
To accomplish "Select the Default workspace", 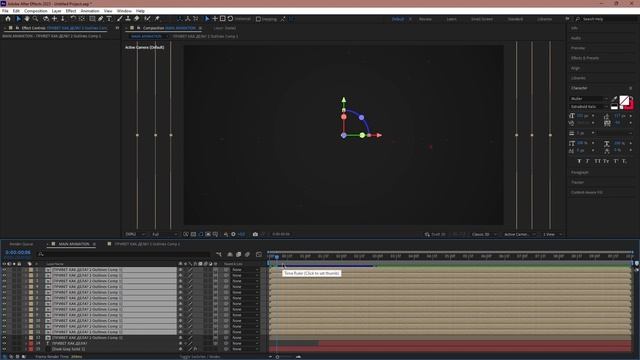I will (398, 19).
